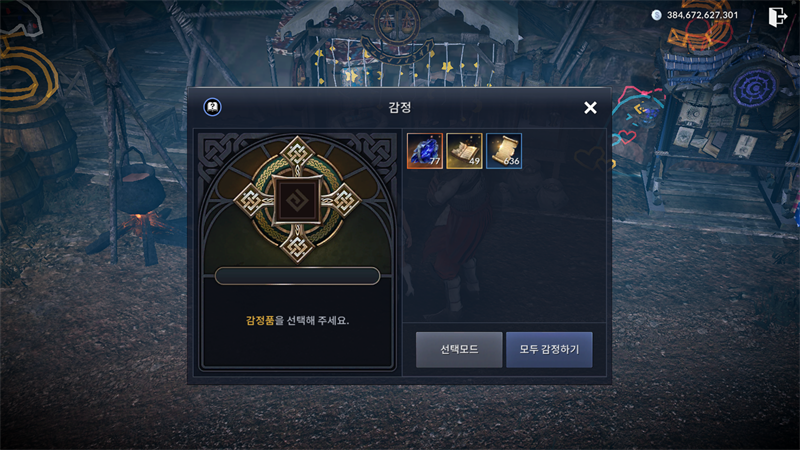This screenshot has height=450, width=800.
Task: Click the silver coin currency icon
Action: (657, 15)
